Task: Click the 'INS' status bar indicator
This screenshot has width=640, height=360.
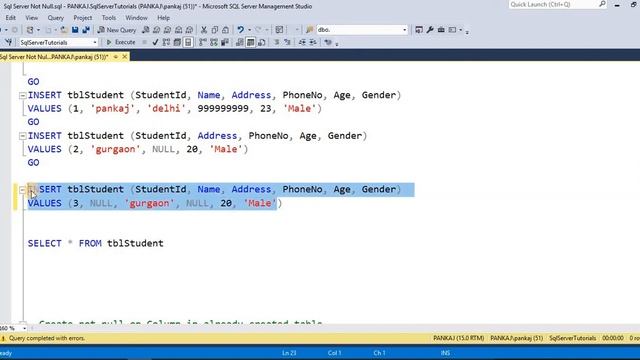Action: (x=445, y=353)
